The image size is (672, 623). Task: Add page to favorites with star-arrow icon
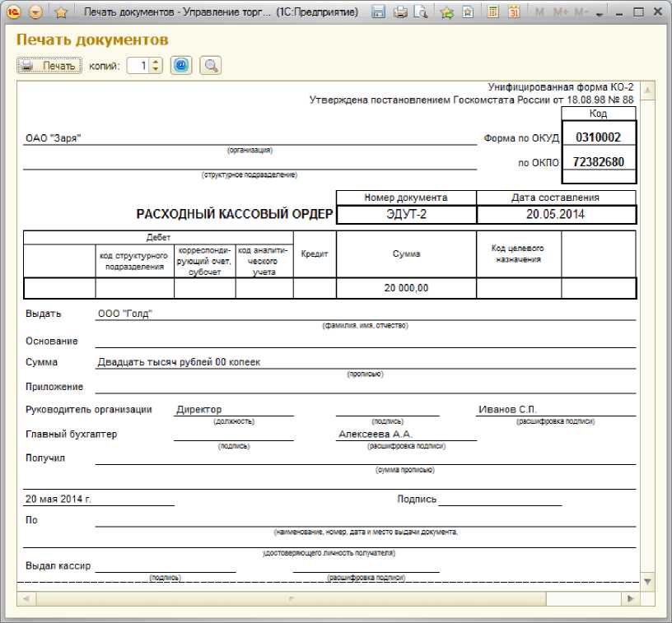[447, 12]
